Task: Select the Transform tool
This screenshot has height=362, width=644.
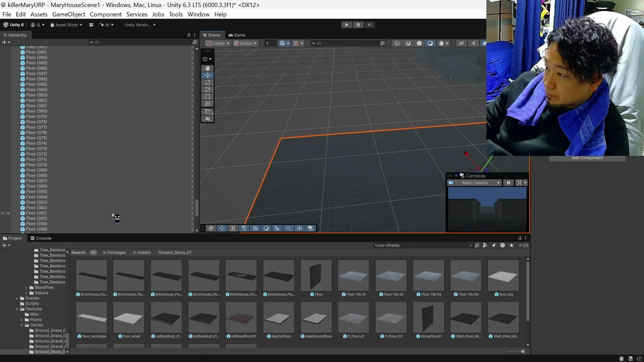Action: (x=207, y=104)
